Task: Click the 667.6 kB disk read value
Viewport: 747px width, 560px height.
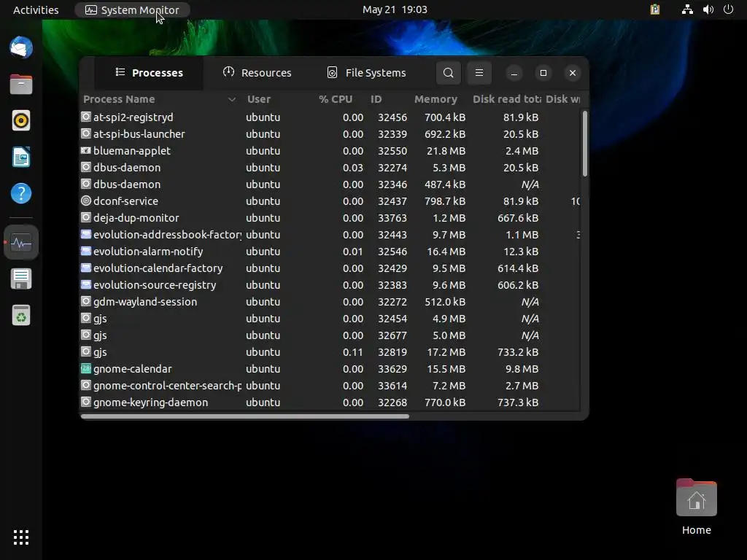Action: tap(518, 217)
